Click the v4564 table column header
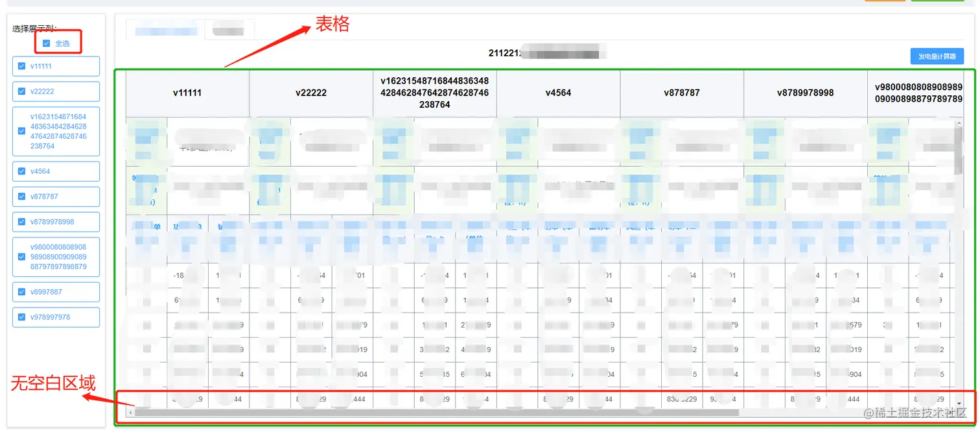This screenshot has width=980, height=432. [558, 93]
